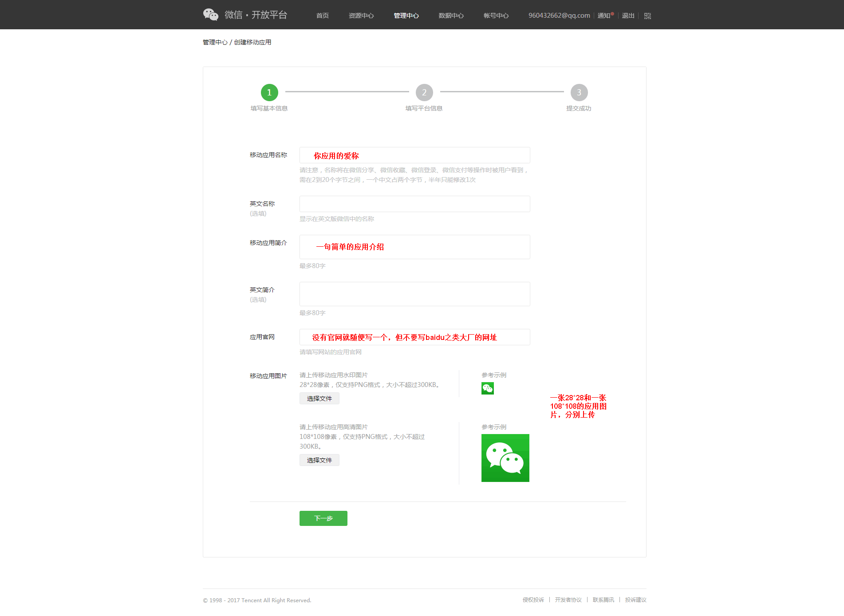The height and width of the screenshot is (616, 844).
Task: Click 管理中心 in the breadcrumb
Action: click(215, 42)
